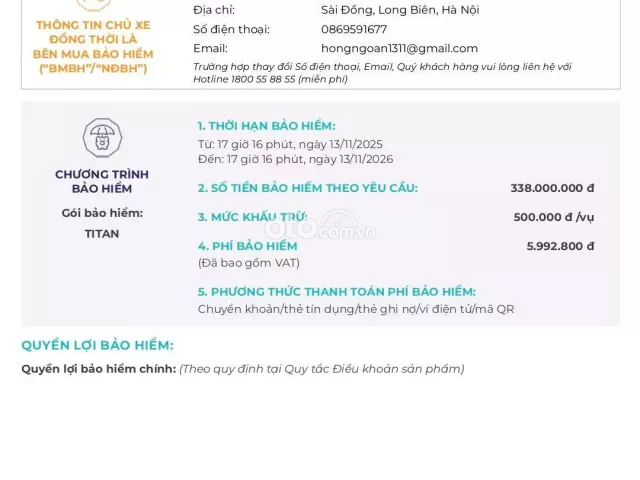Click the insured amount 338.000.000 đ

[552, 188]
